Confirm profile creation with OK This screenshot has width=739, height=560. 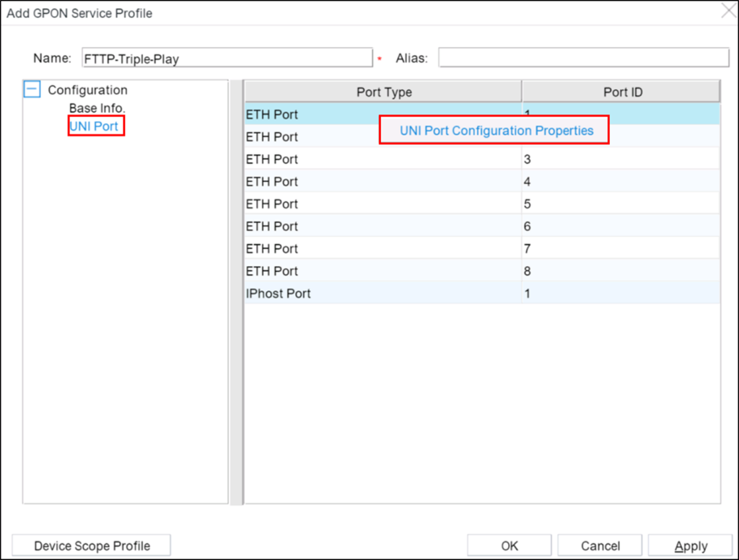coord(509,545)
